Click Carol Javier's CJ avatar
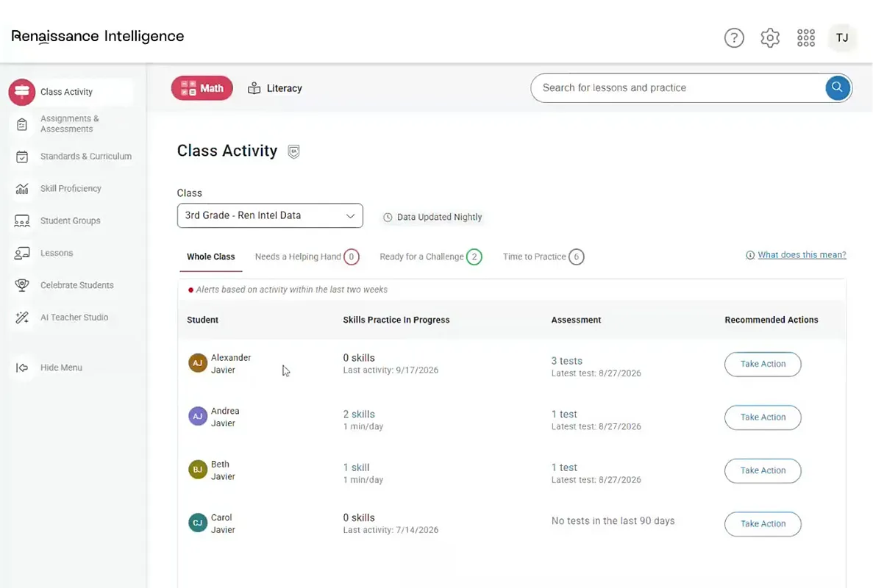This screenshot has height=588, width=873. pyautogui.click(x=198, y=523)
